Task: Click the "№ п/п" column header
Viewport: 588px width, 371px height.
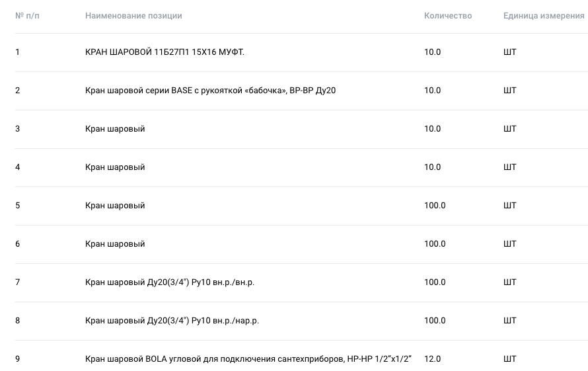Action: pyautogui.click(x=27, y=16)
